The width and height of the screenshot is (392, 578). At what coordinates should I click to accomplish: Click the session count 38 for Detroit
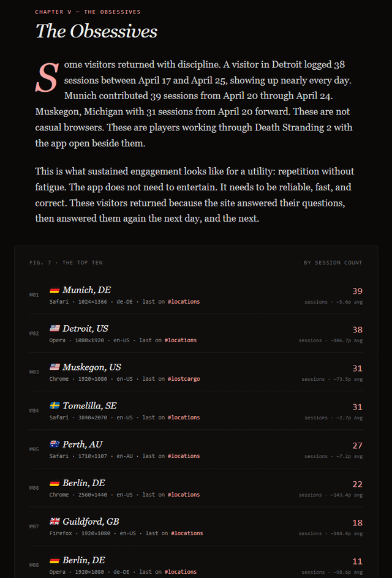[357, 329]
